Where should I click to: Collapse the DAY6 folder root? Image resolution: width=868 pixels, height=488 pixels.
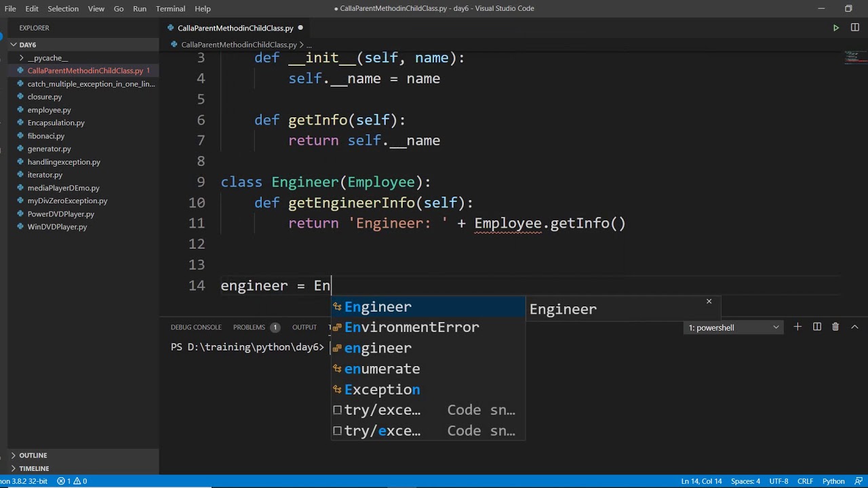(28, 45)
